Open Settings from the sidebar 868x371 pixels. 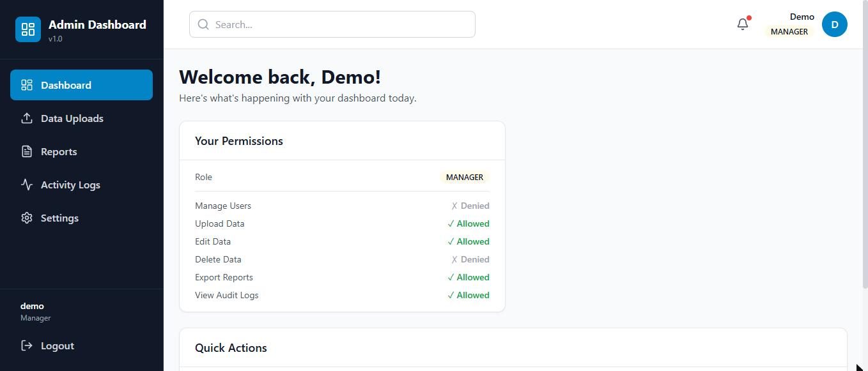pos(81,218)
